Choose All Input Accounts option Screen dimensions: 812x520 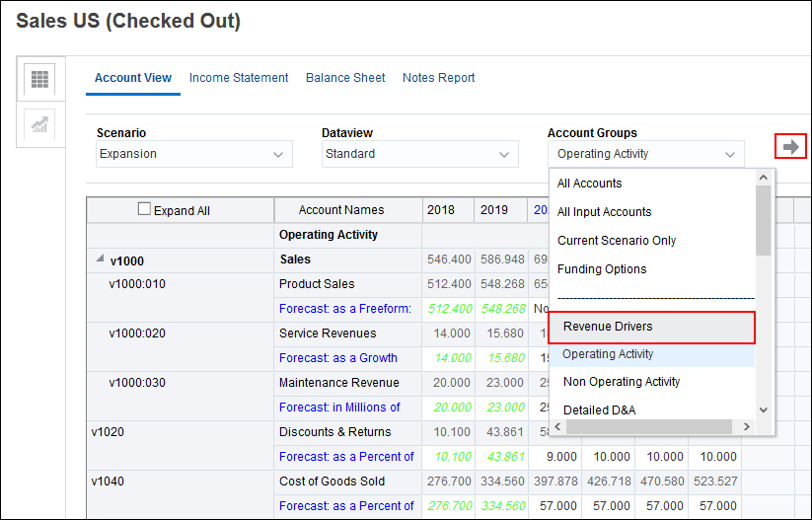coord(604,211)
